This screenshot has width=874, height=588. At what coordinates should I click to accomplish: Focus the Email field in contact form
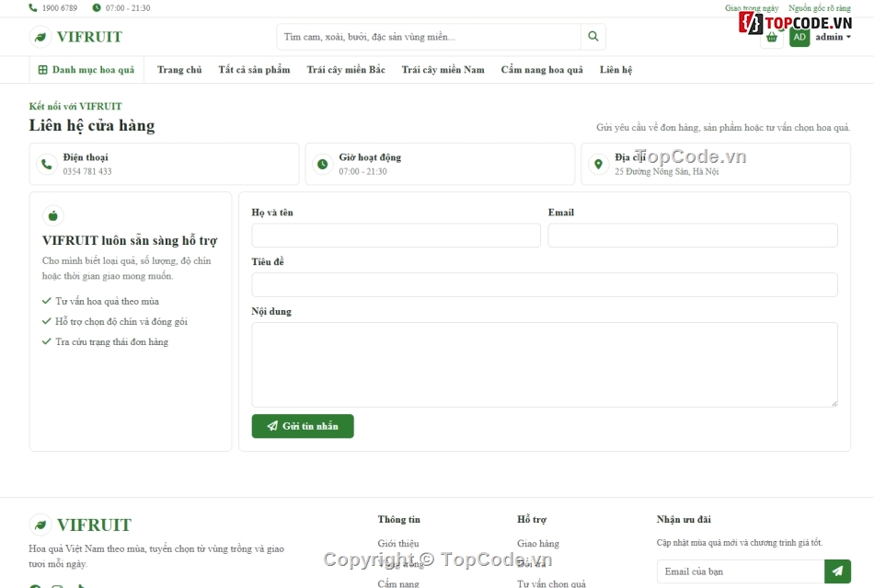693,236
